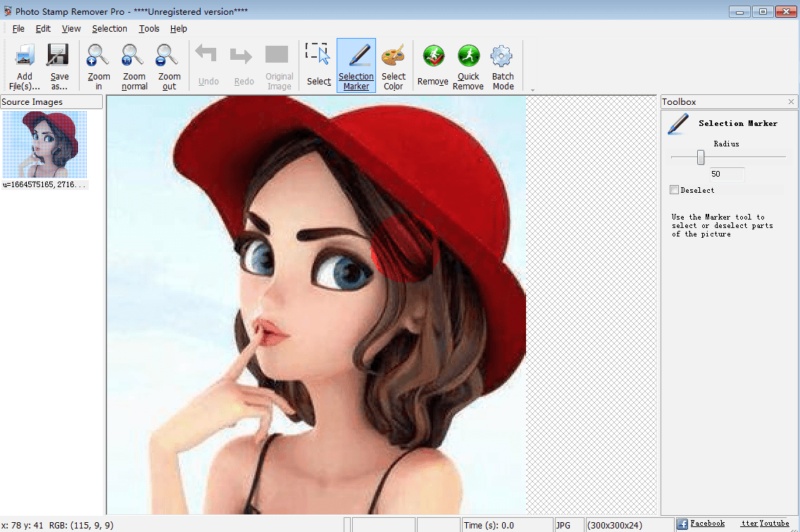
Task: Click the Radius slider handle
Action: coord(701,157)
